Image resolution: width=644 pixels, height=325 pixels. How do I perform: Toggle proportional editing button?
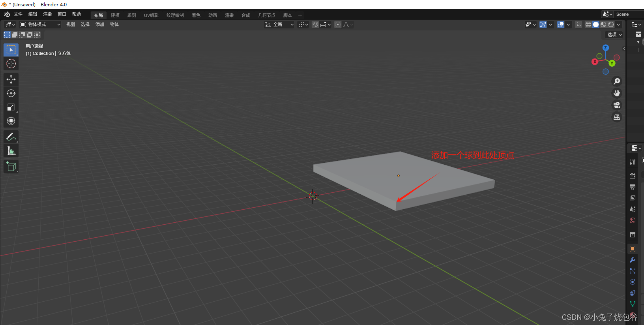click(338, 24)
